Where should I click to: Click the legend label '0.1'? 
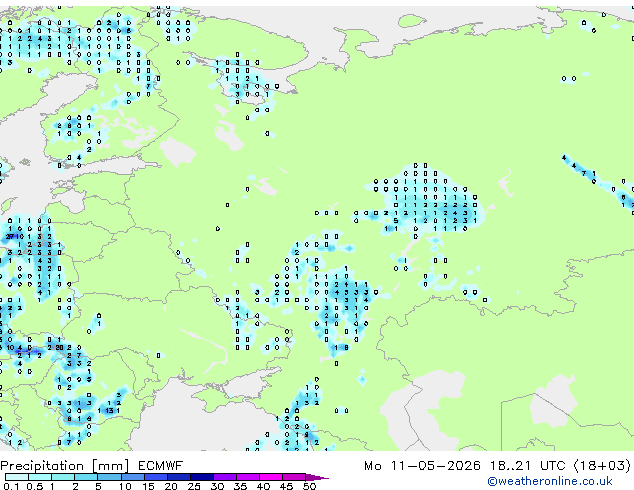(x=11, y=486)
